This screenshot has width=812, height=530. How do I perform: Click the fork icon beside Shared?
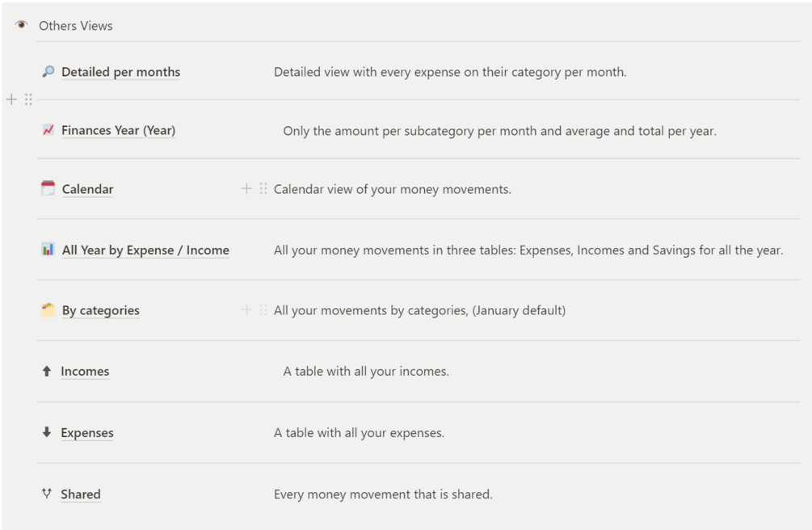click(x=47, y=494)
